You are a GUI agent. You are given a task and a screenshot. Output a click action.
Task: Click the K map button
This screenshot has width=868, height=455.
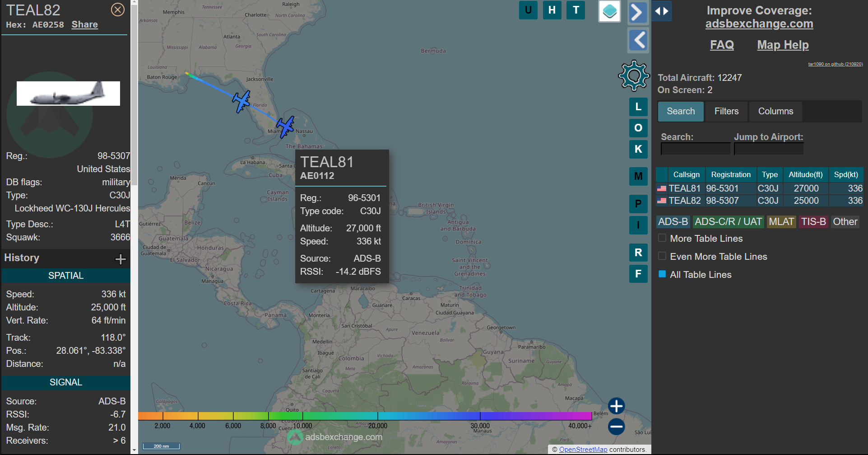tap(638, 149)
